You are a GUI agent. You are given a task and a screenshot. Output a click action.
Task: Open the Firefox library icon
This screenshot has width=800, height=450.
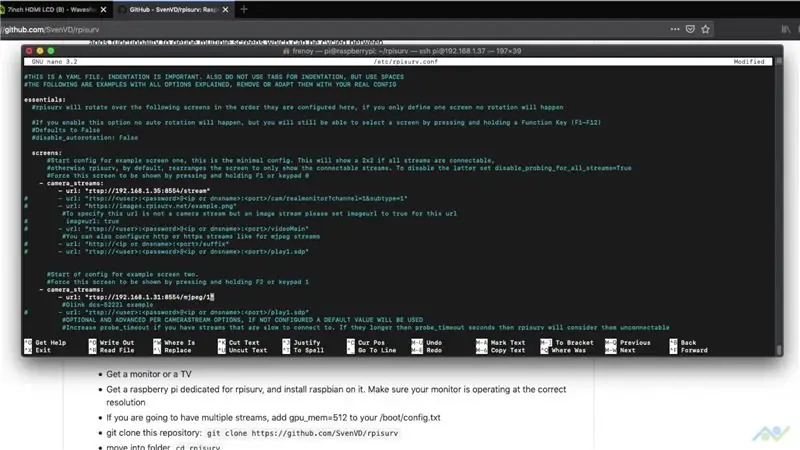point(786,29)
